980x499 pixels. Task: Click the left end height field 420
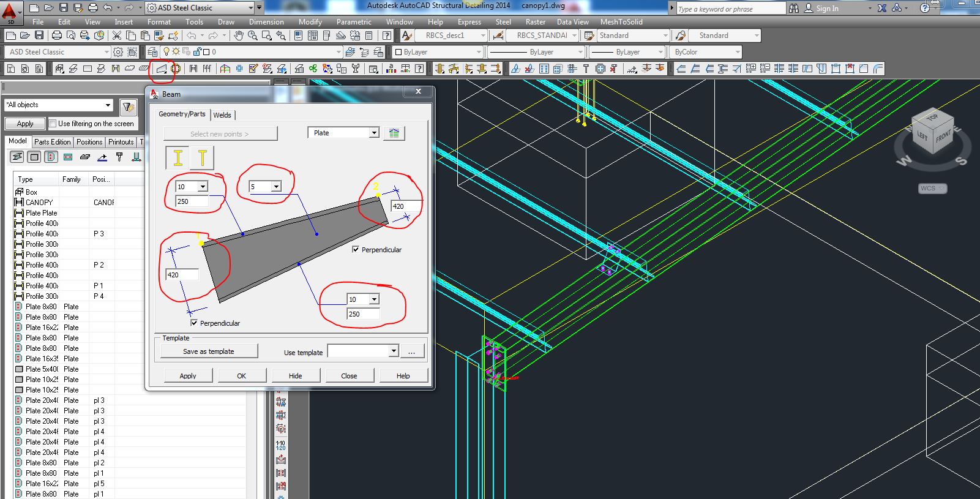(182, 275)
